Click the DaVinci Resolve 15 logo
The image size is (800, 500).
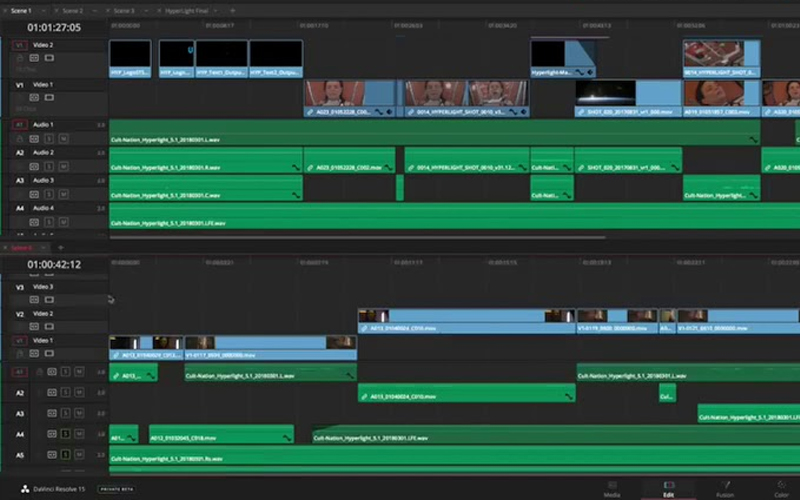(25, 489)
